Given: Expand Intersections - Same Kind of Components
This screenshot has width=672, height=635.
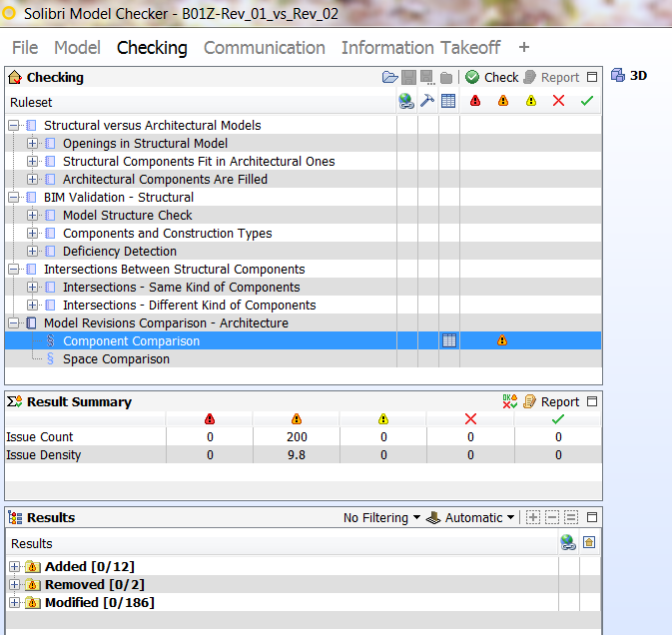Looking at the screenshot, I should (32, 288).
